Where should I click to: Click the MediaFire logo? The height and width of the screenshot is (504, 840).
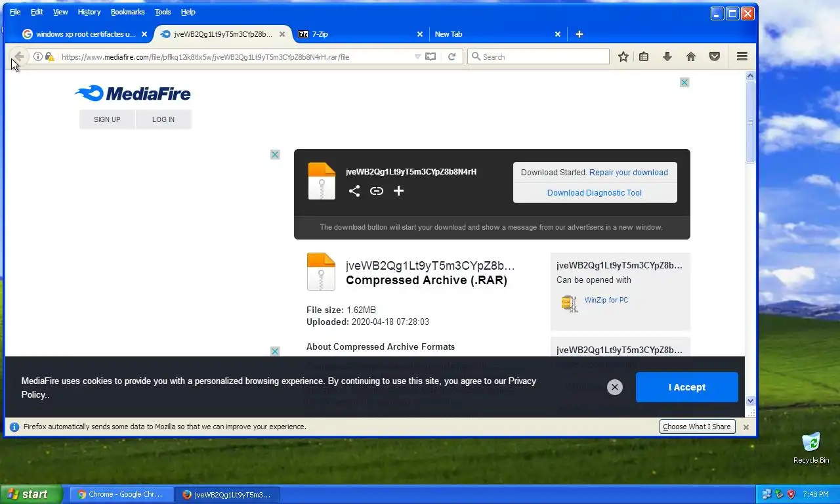tap(133, 93)
